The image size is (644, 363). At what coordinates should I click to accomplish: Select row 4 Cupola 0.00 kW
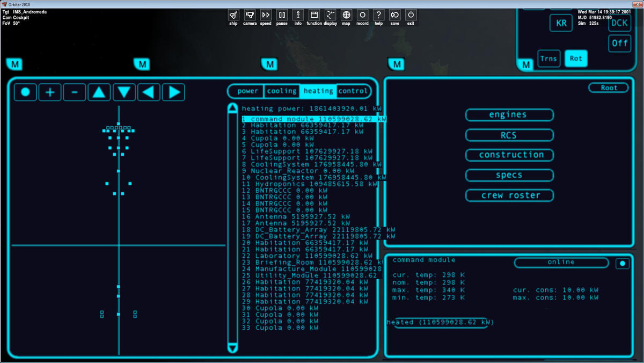click(x=278, y=138)
